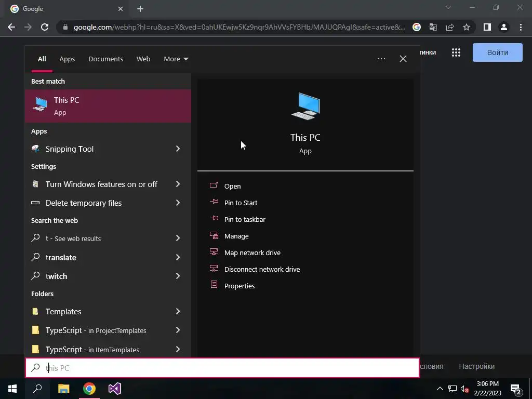Click the Google icon in address bar
The height and width of the screenshot is (399, 532).
[x=417, y=27]
